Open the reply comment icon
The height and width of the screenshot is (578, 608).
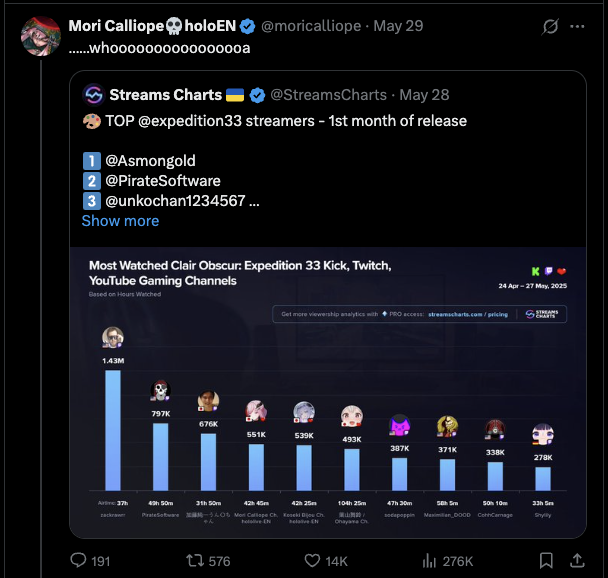[x=78, y=561]
